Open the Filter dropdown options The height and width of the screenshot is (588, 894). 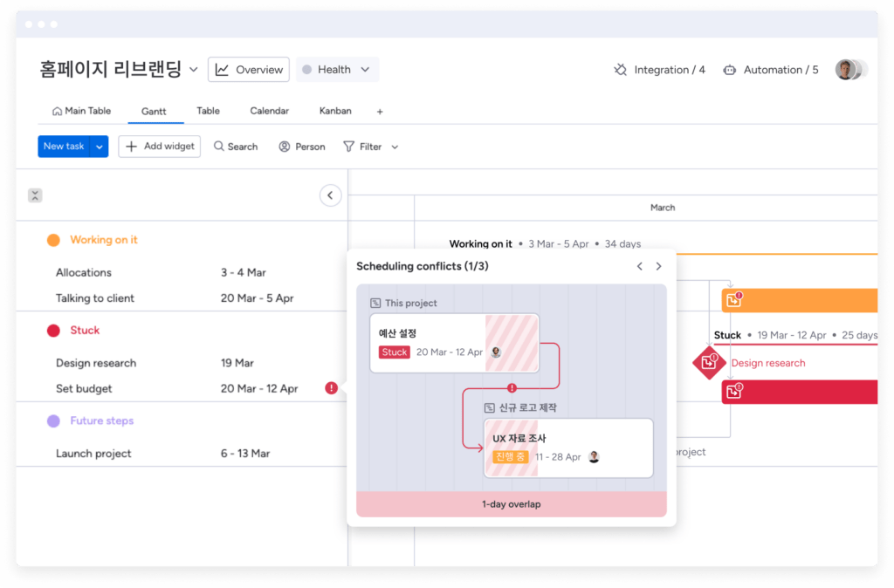tap(395, 147)
